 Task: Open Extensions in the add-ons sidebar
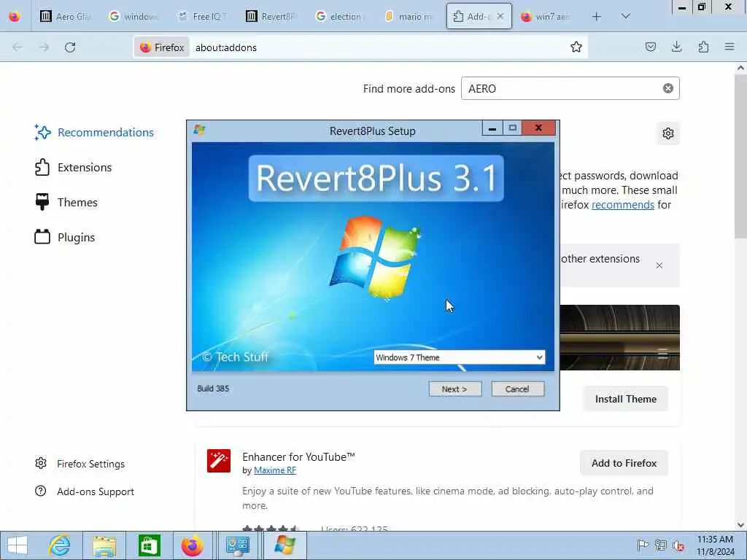click(74, 168)
